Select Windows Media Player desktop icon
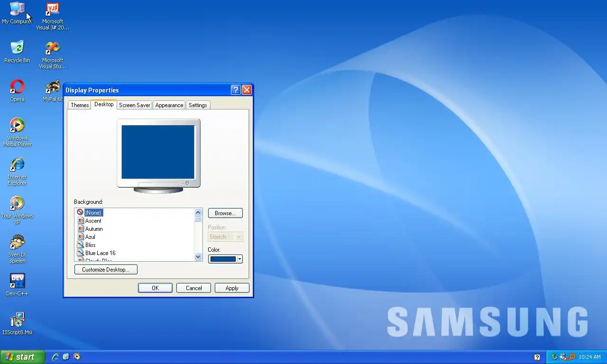 (x=17, y=132)
